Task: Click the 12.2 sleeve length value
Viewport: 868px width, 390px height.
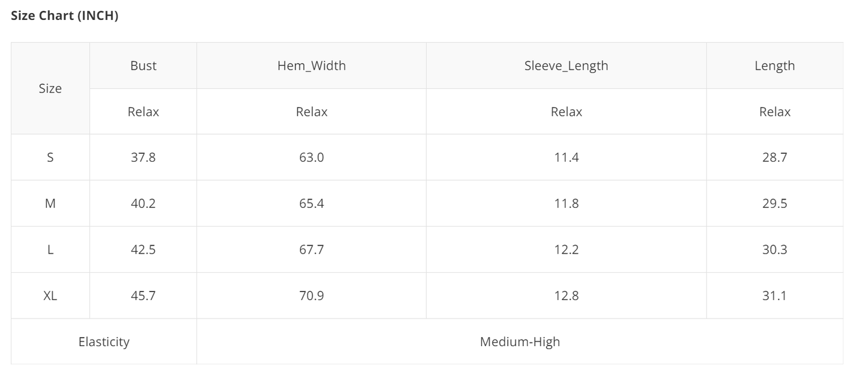Action: click(566, 249)
